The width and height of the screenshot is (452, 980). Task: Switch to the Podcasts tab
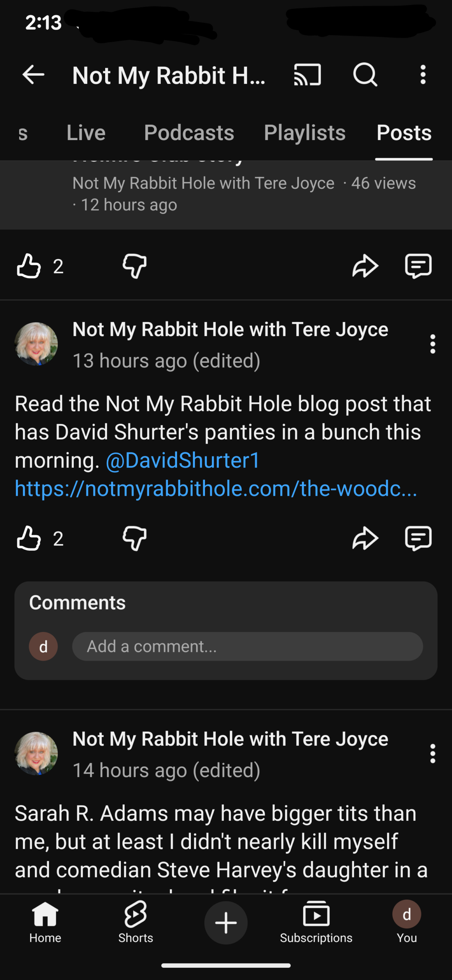[x=189, y=133]
